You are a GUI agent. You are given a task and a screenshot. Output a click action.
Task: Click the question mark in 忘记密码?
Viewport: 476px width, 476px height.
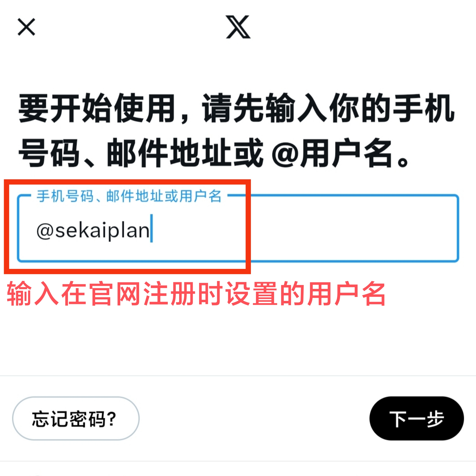tap(112, 418)
